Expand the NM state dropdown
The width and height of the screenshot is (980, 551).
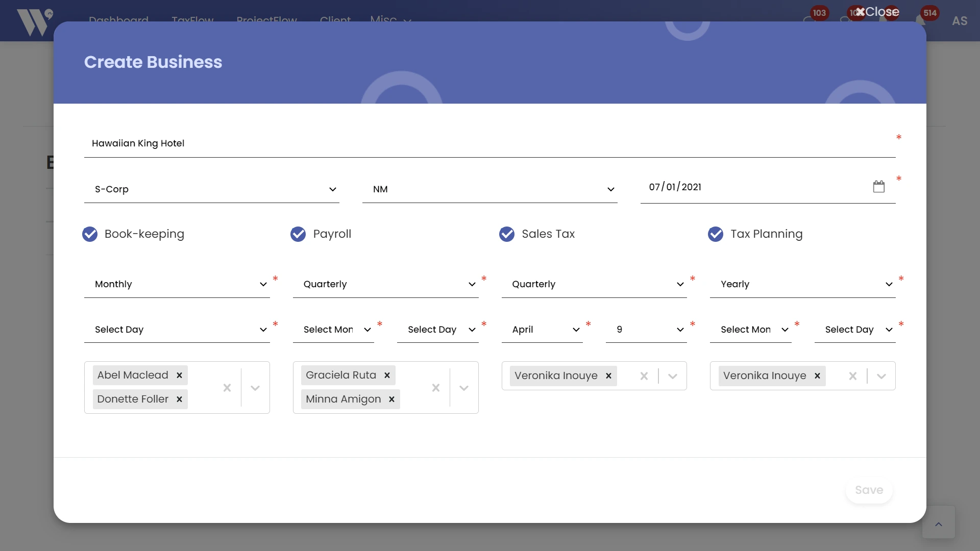(489, 189)
